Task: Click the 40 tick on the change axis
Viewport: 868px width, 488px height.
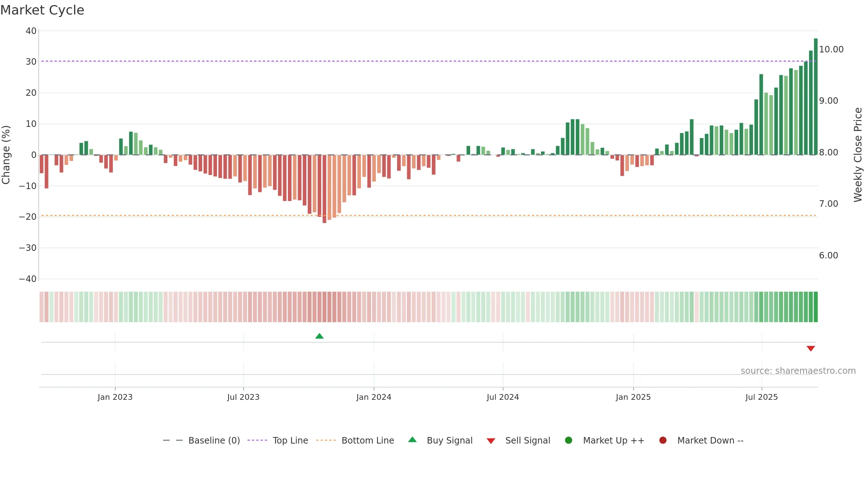Action: tap(31, 31)
